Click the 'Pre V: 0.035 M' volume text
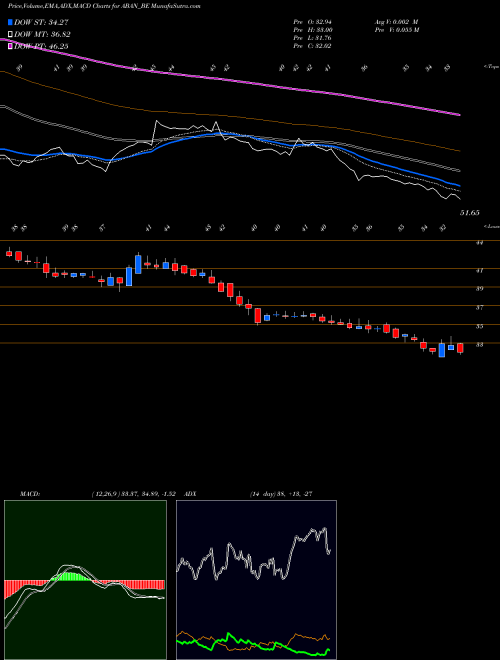The height and width of the screenshot is (660, 500). tap(396, 30)
